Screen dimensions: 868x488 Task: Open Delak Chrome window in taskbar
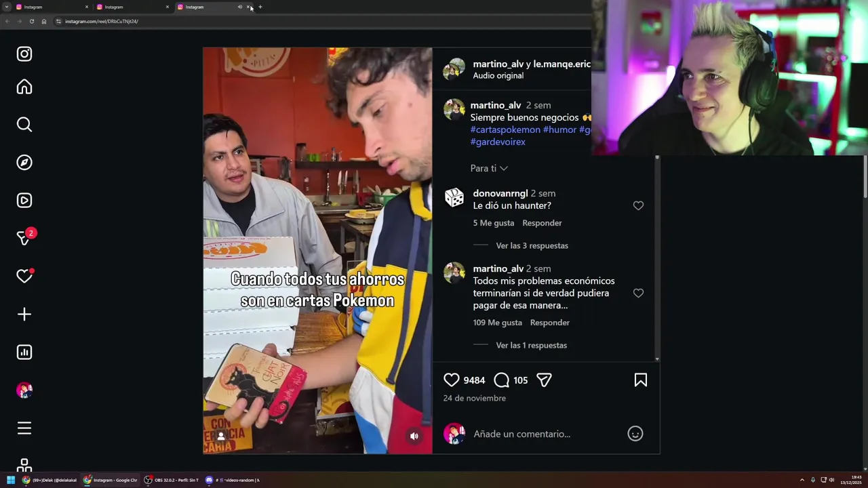pos(50,480)
